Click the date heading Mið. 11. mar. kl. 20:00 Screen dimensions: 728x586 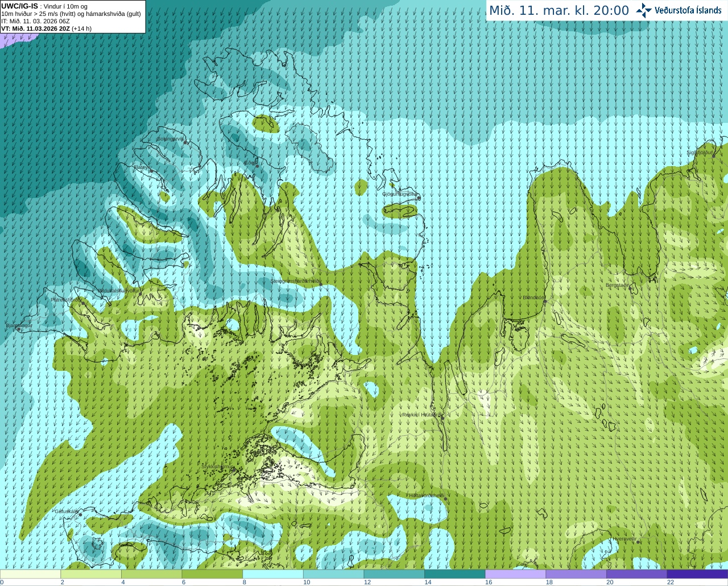[559, 11]
